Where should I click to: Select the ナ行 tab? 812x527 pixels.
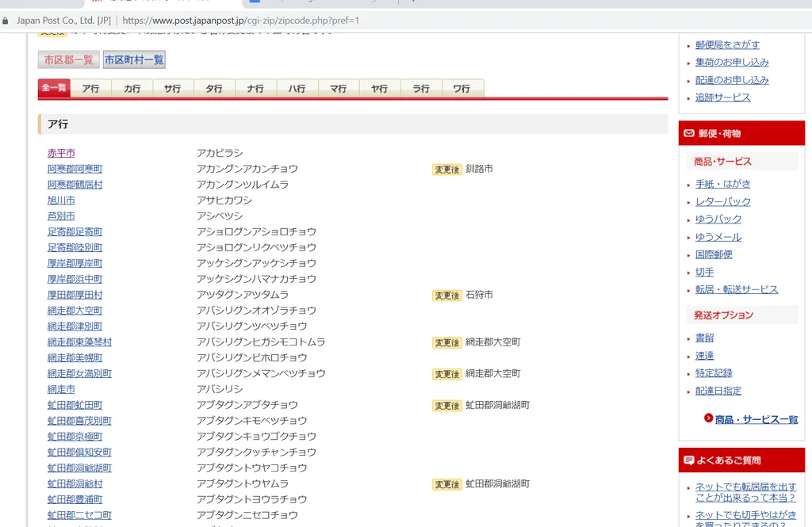256,89
